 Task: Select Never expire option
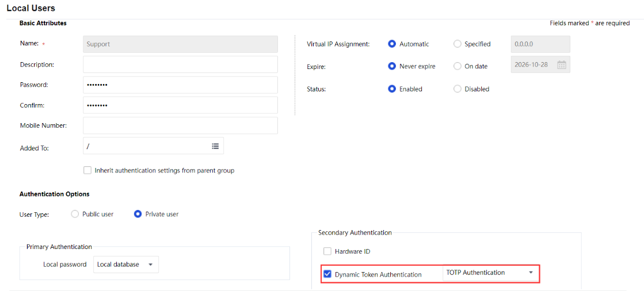(x=392, y=66)
